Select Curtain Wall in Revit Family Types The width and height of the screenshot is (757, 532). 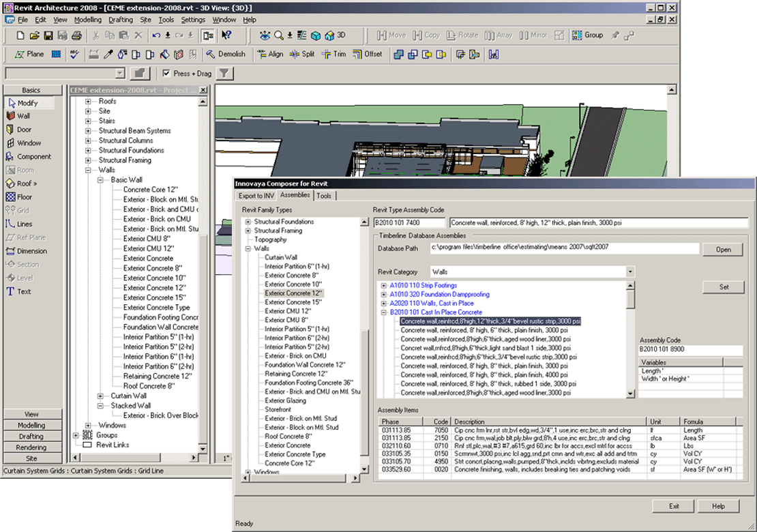(x=281, y=257)
